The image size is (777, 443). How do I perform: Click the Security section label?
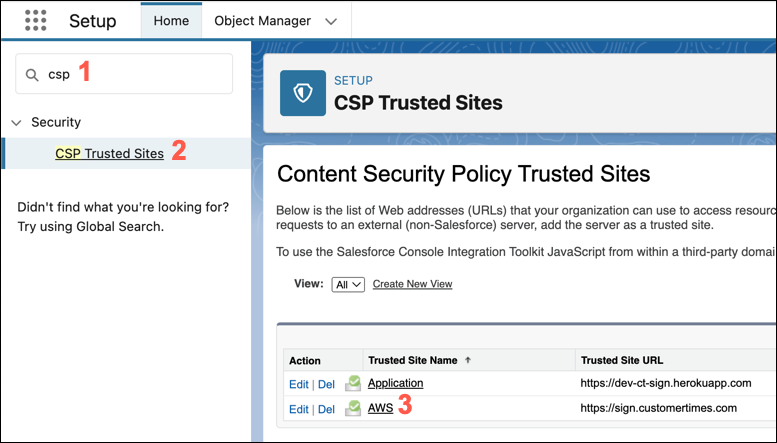(56, 122)
